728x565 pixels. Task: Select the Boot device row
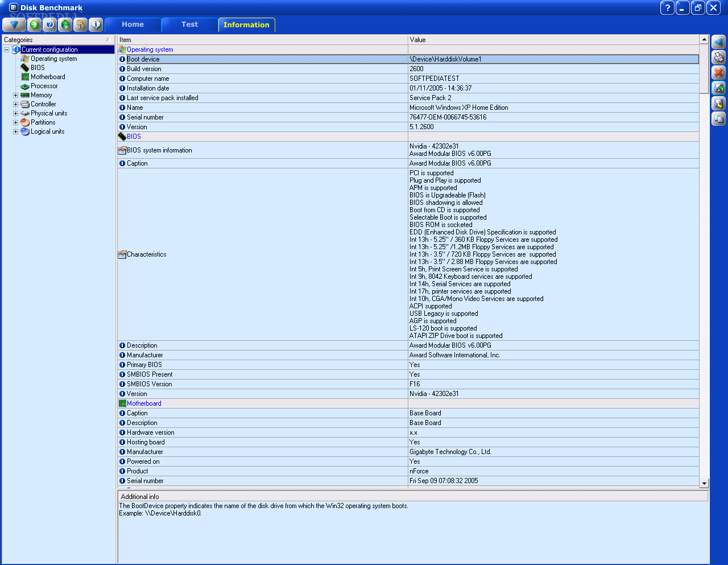pyautogui.click(x=408, y=59)
